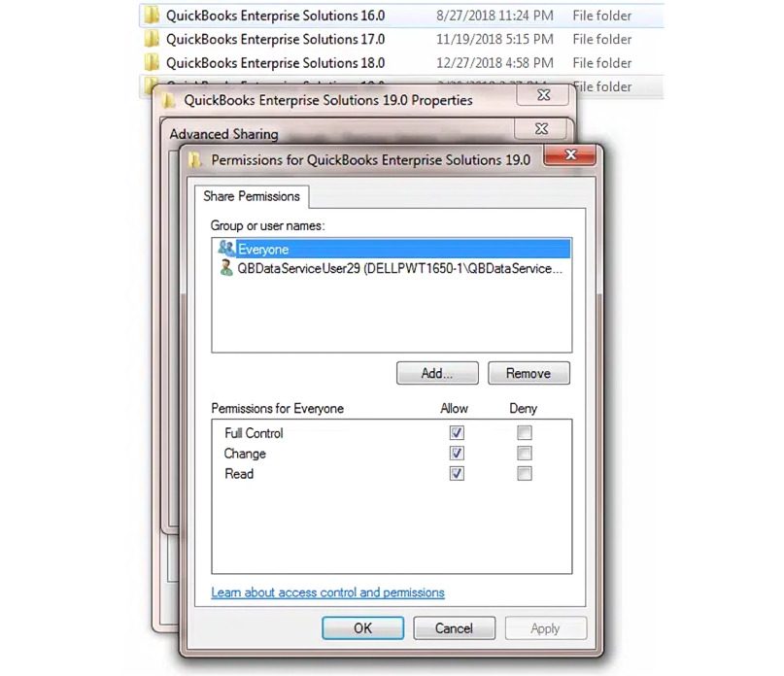The height and width of the screenshot is (676, 784).
Task: Click the QBDataServiceUser29 user icon
Action: click(x=226, y=268)
